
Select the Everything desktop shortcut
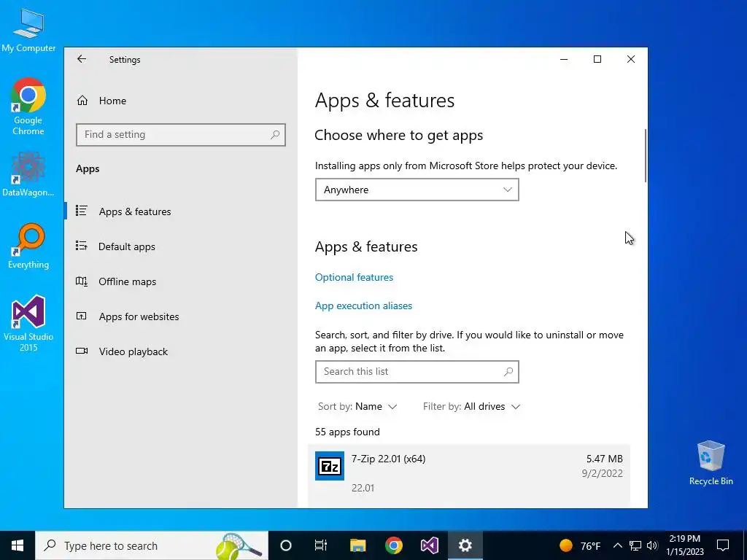(28, 246)
